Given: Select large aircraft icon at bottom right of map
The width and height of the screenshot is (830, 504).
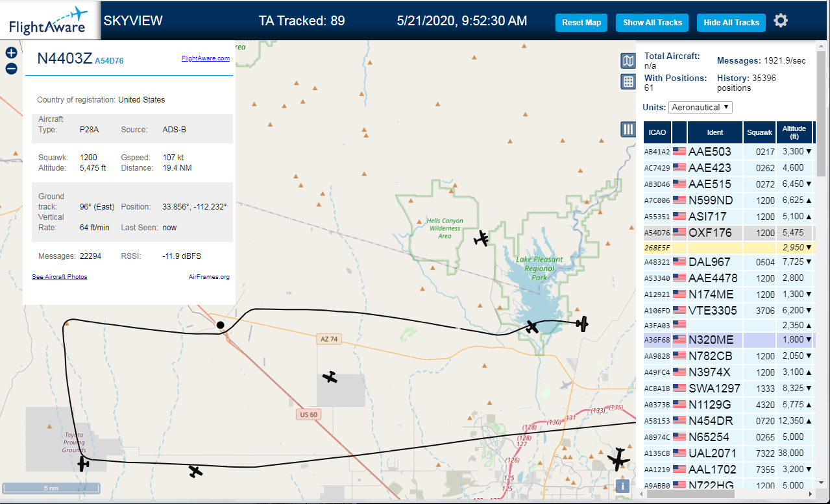Looking at the screenshot, I should 618,459.
